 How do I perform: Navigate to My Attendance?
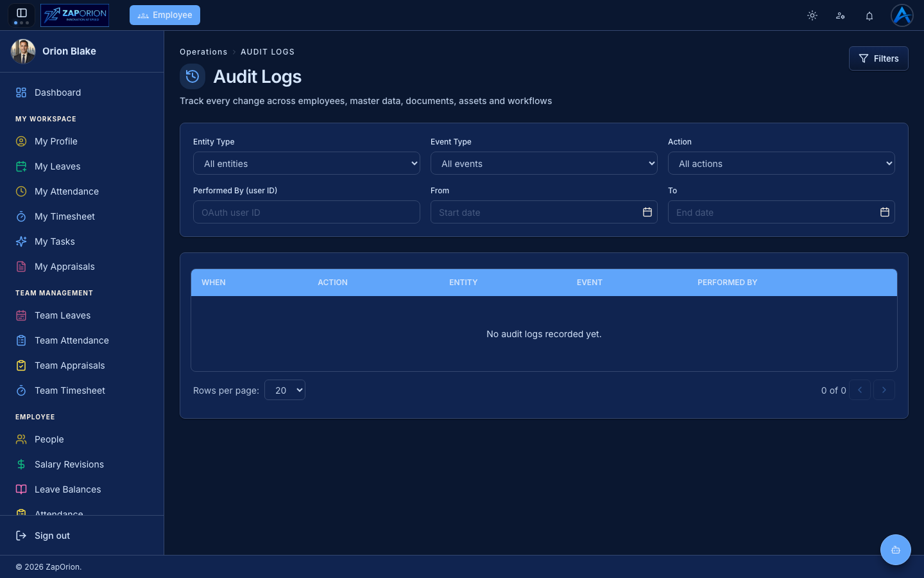pyautogui.click(x=67, y=191)
